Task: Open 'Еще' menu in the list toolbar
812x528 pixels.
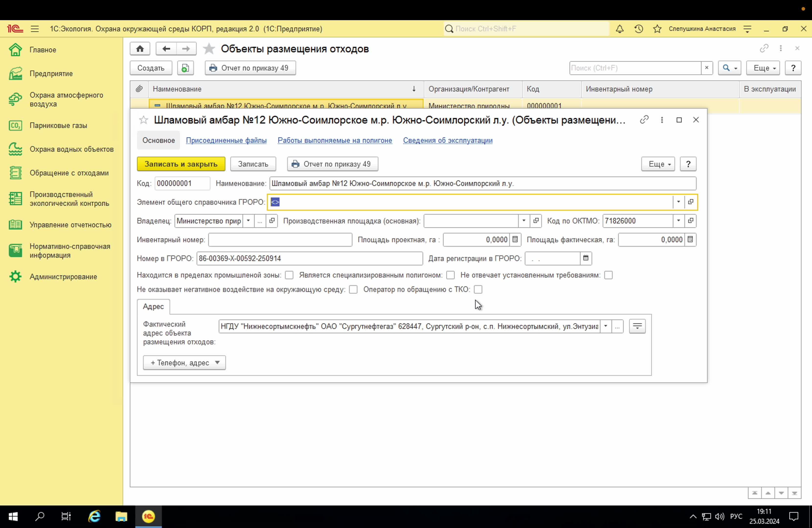Action: 763,68
